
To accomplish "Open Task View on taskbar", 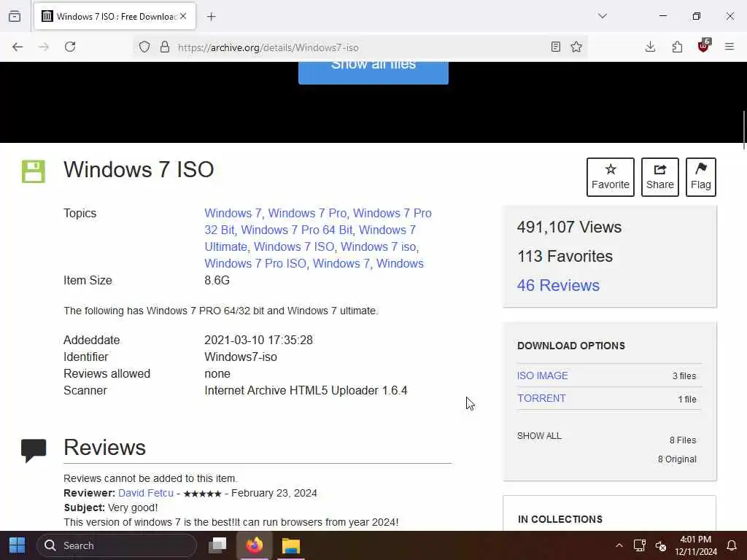I will 218,545.
